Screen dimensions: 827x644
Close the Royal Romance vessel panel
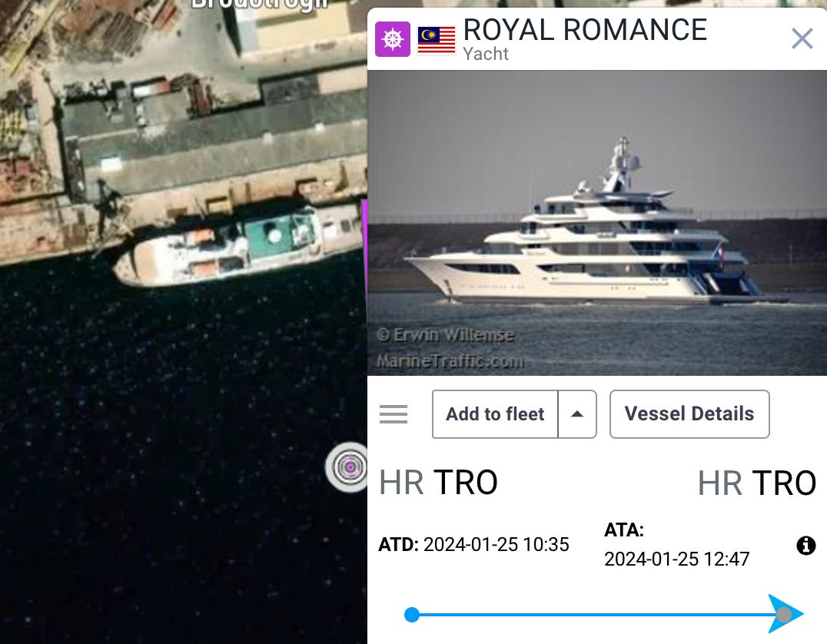(802, 38)
